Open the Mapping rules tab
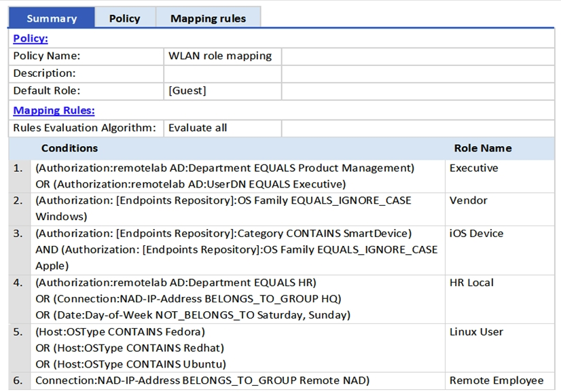Image resolution: width=561 pixels, height=392 pixels. pyautogui.click(x=209, y=18)
